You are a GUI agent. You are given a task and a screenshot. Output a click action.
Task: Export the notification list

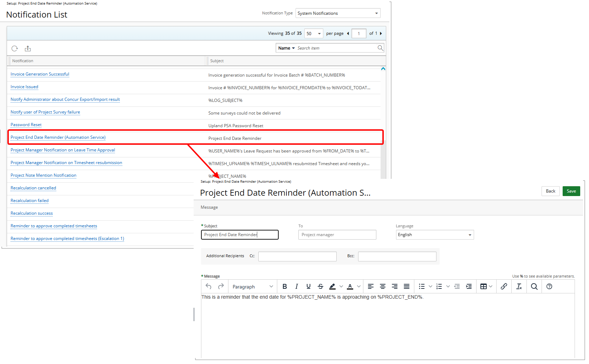(28, 48)
